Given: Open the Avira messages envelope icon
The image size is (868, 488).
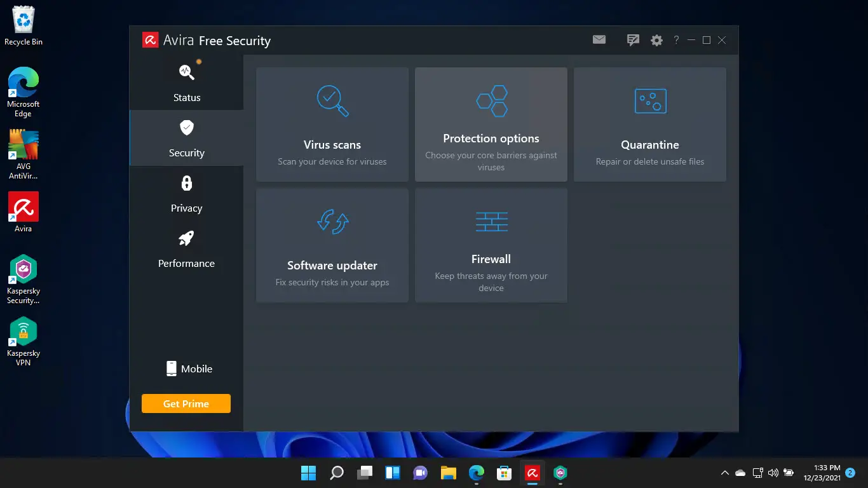Looking at the screenshot, I should tap(599, 40).
